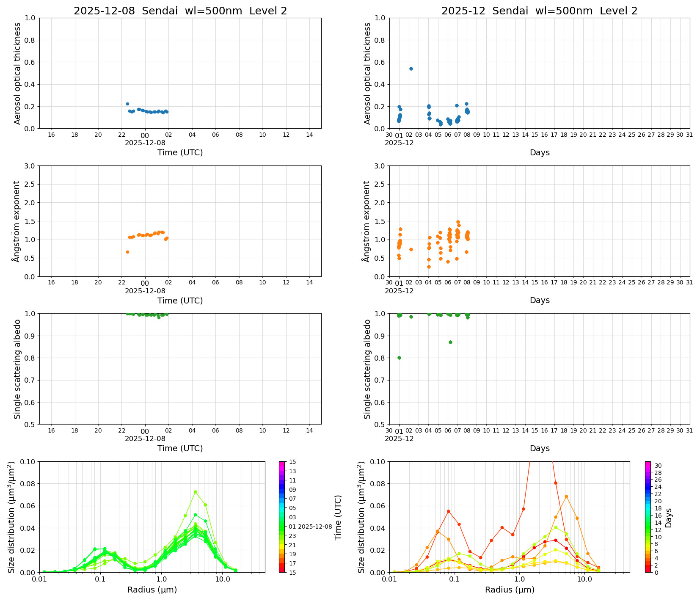This screenshot has width=700, height=601.
Task: Click the 2025-12-08 Sendai daily plot title
Action: (180, 11)
